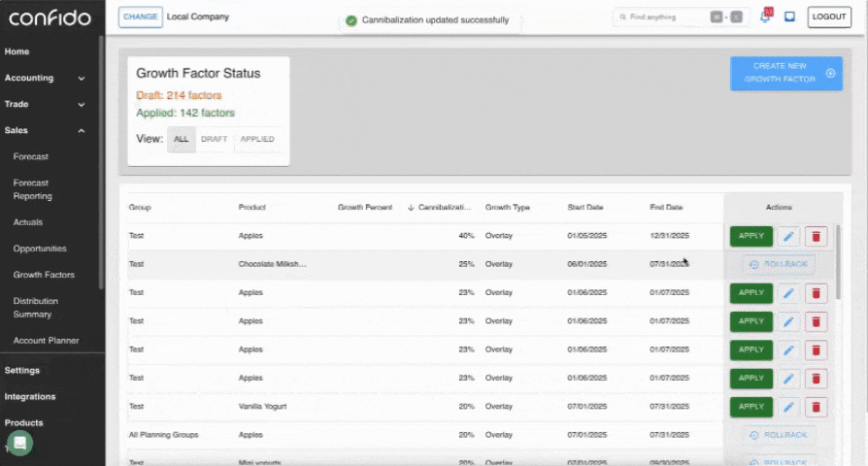Click the Create New Growth Factor button
The width and height of the screenshot is (868, 466).
(785, 73)
